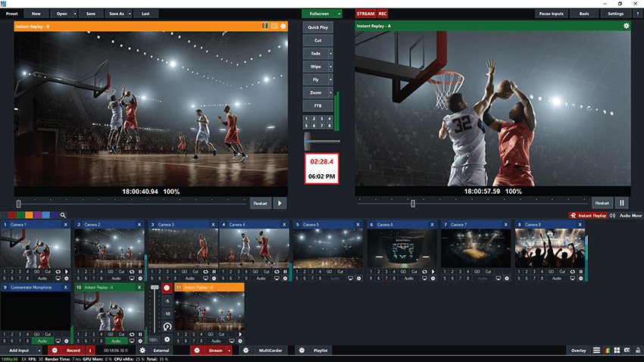The height and width of the screenshot is (362, 644).
Task: Open the Add Input dropdown arrow
Action: click(x=41, y=351)
